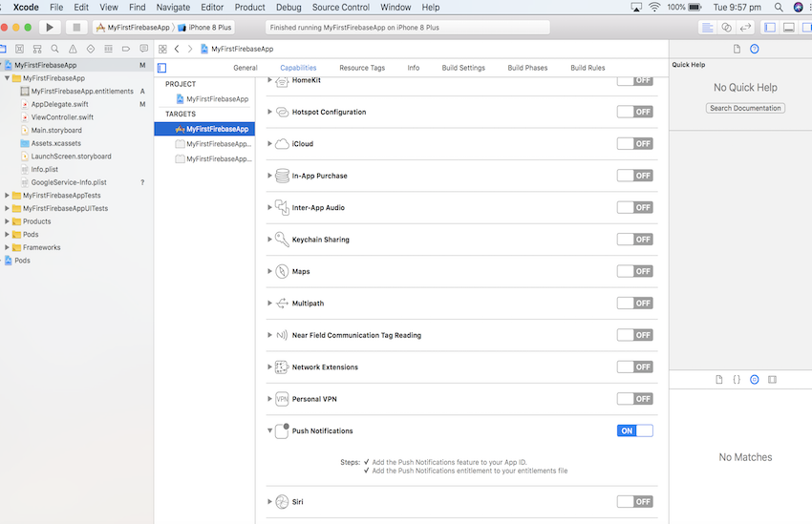The image size is (812, 524).
Task: Collapse the Push Notifications section
Action: (269, 430)
